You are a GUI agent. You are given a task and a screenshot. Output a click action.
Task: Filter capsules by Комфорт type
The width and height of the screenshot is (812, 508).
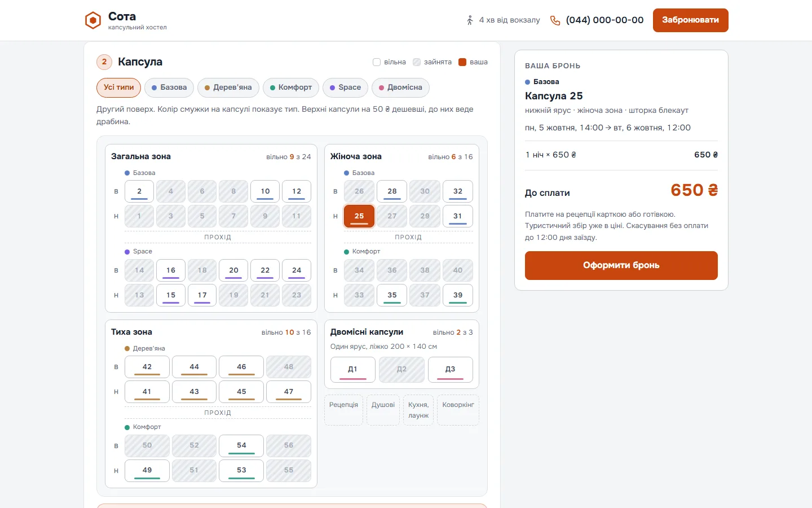click(291, 87)
